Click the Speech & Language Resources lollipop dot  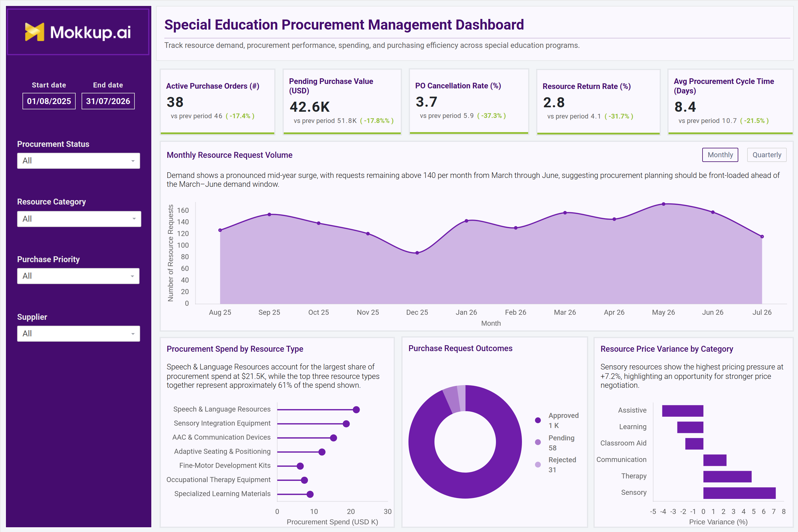(x=356, y=410)
